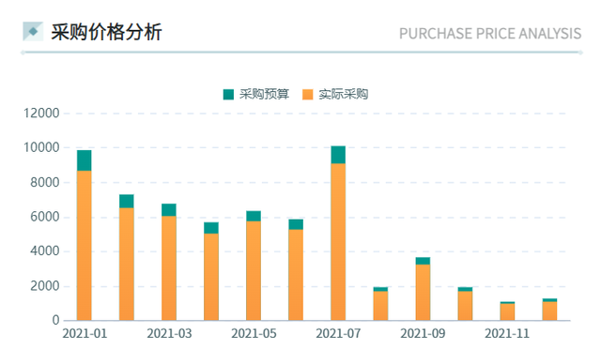Click the 采购价格分析 panel title
This screenshot has height=364, width=601.
point(106,32)
